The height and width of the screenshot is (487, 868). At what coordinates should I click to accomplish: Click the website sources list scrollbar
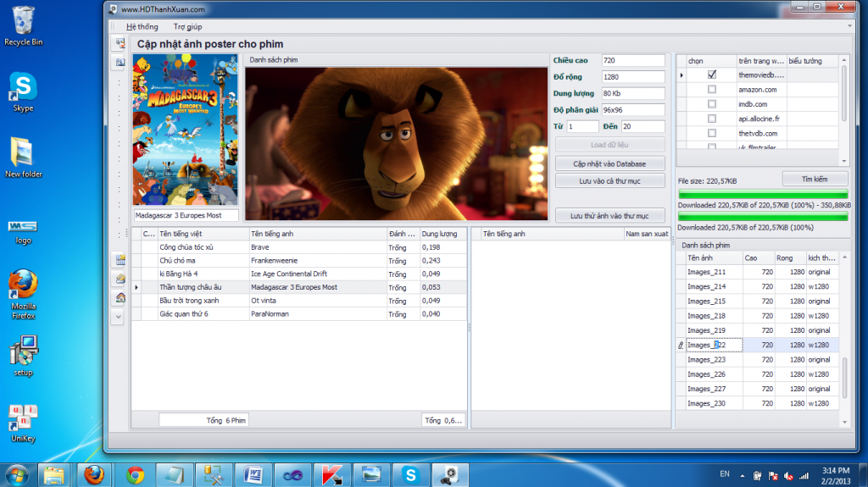[x=844, y=93]
